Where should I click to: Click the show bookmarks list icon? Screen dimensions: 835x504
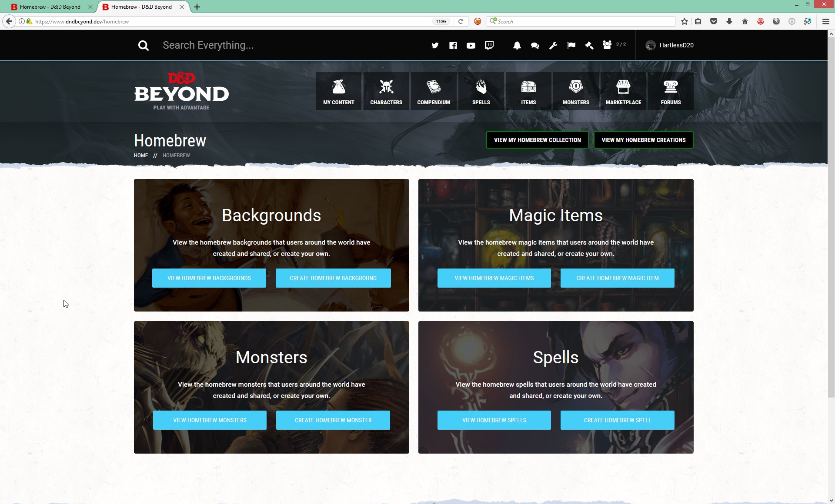click(698, 21)
